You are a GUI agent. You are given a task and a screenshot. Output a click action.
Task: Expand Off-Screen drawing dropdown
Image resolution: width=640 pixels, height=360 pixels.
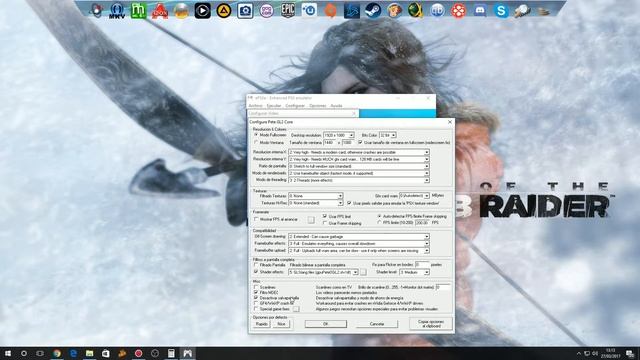point(359,237)
